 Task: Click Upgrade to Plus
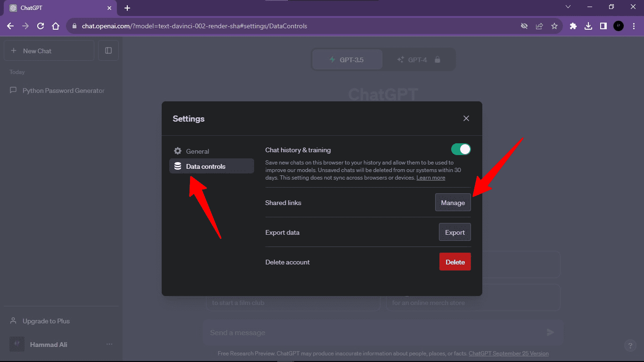61,321
